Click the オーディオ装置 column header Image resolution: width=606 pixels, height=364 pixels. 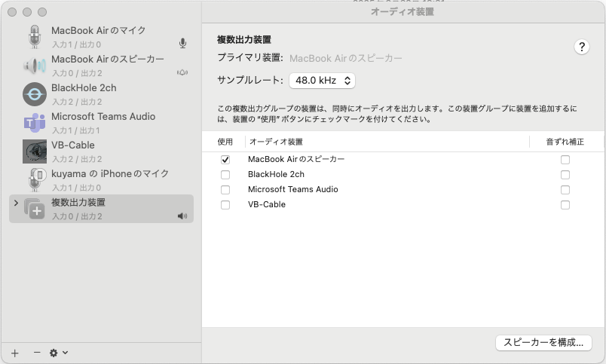(x=276, y=142)
